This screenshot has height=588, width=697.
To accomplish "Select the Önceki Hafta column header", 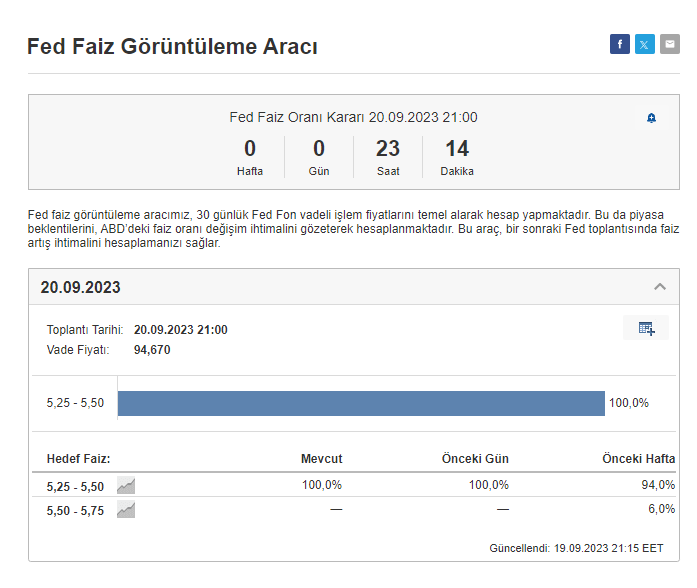I will coord(638,459).
